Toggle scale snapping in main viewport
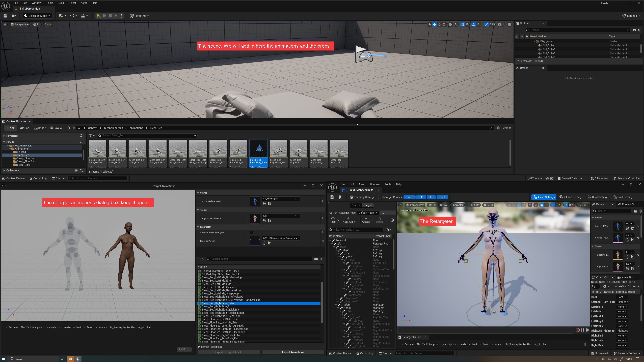The image size is (644, 362). click(486, 24)
